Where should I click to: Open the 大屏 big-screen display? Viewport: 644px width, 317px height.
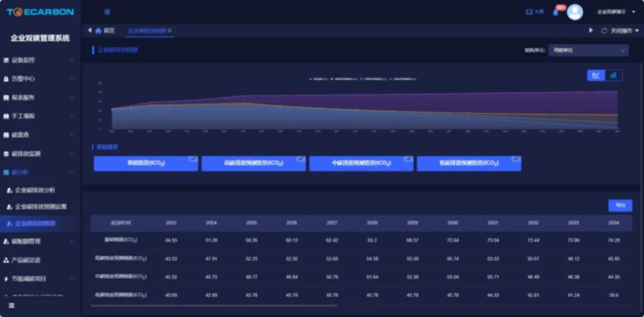(x=535, y=12)
